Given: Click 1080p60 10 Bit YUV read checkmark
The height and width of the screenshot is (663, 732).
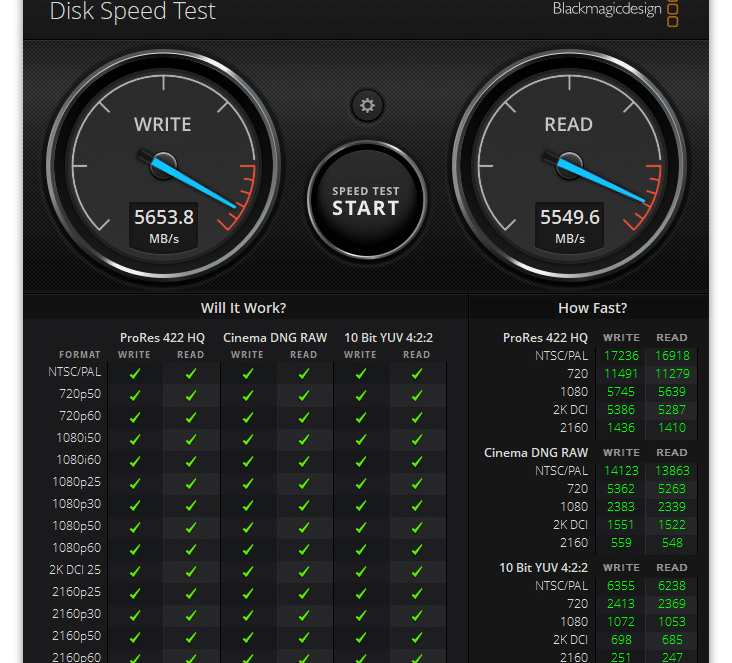Looking at the screenshot, I should point(417,550).
